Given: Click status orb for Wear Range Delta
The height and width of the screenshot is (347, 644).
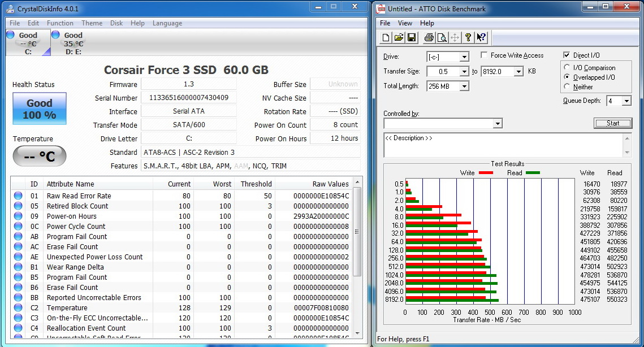Looking at the screenshot, I should [18, 267].
